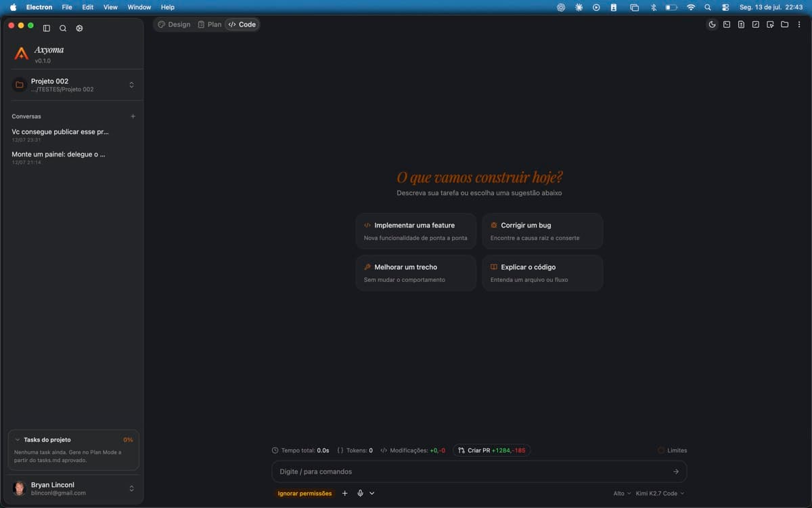812x508 pixels.
Task: Click the Axyoma logo
Action: [x=22, y=54]
